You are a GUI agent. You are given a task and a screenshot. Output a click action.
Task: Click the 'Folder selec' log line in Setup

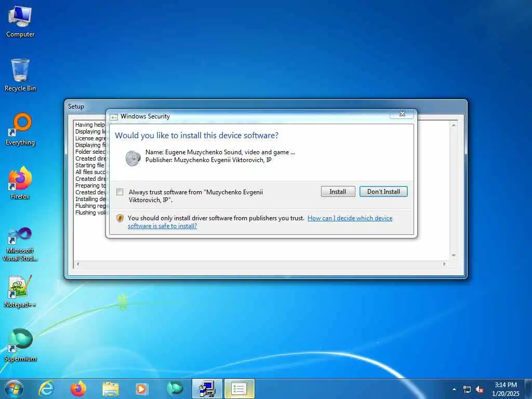(90, 152)
